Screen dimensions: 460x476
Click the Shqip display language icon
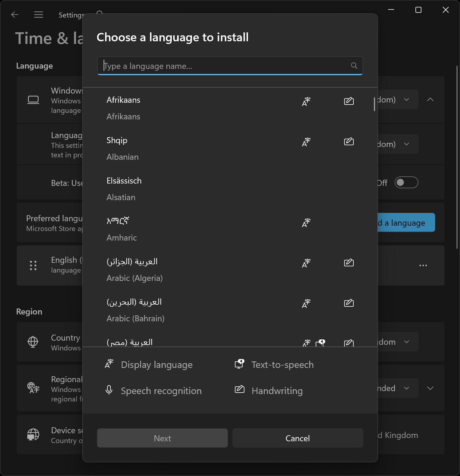click(306, 142)
